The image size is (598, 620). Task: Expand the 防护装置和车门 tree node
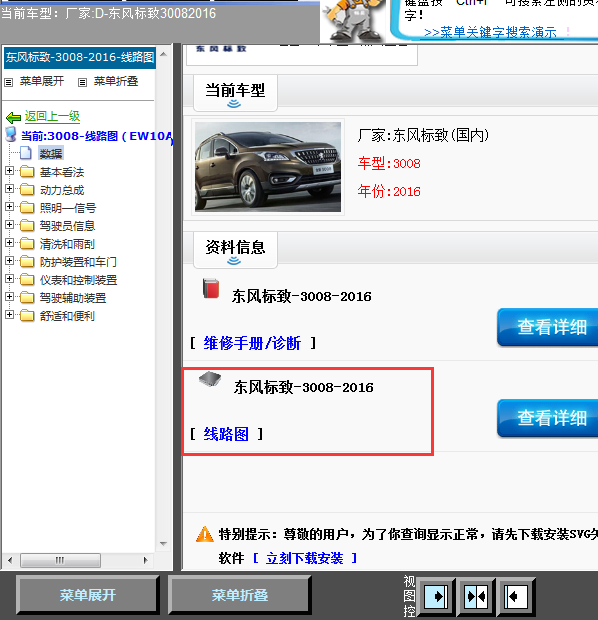point(9,261)
